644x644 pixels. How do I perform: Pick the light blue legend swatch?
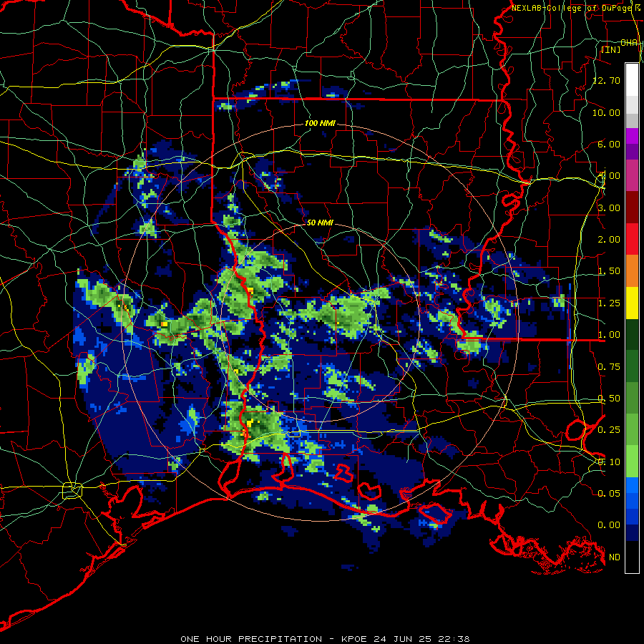point(632,485)
